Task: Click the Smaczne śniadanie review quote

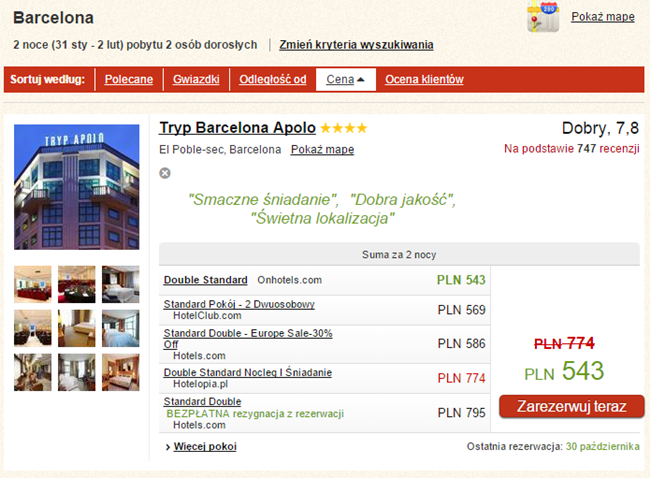Action: click(x=264, y=200)
